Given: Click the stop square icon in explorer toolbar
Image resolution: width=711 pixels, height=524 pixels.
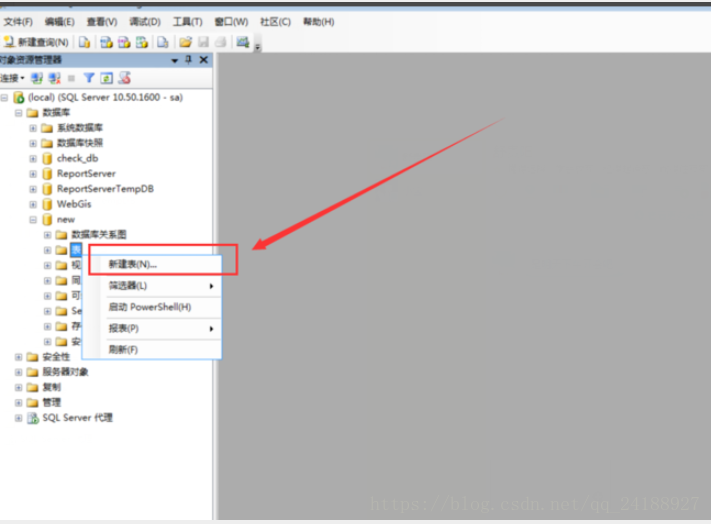Looking at the screenshot, I should coord(71,78).
